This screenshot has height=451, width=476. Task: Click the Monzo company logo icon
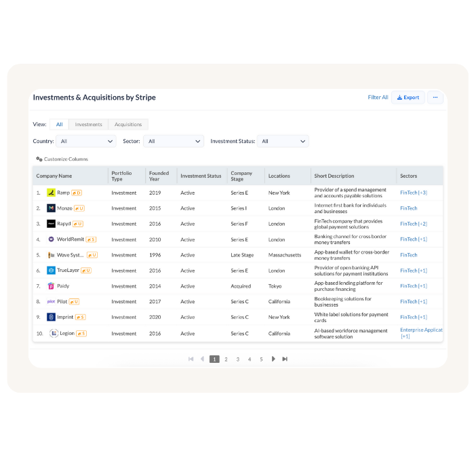coord(51,208)
